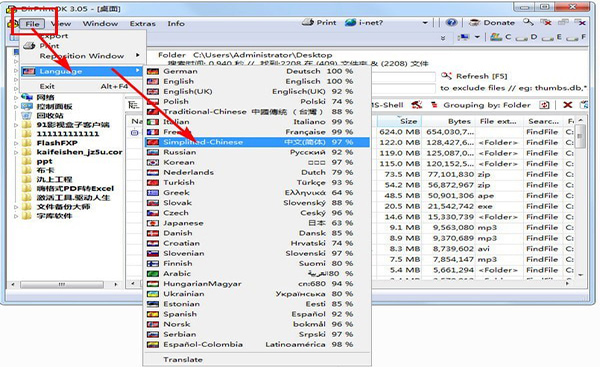The image size is (600, 367).
Task: Click 回收站 recycle bin item
Action: coord(50,116)
